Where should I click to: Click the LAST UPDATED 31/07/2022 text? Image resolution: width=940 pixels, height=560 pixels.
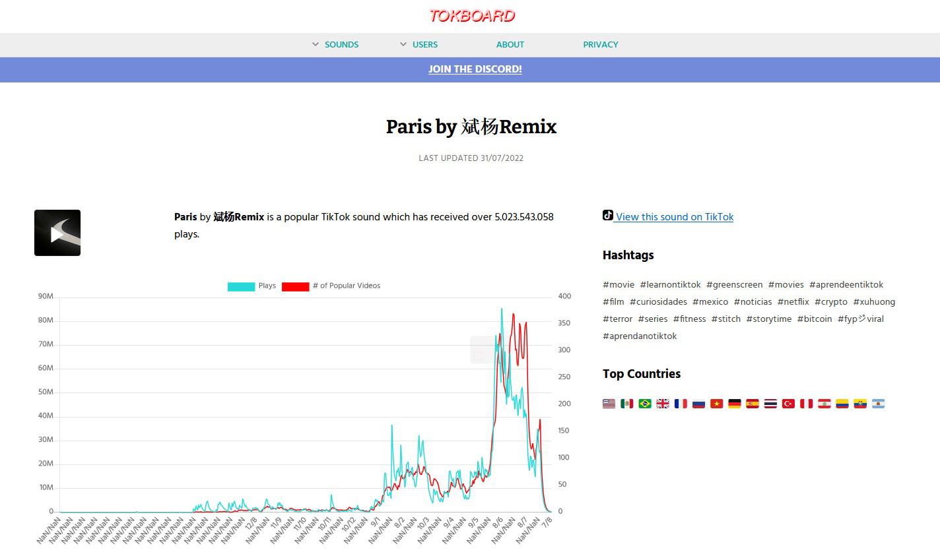471,158
